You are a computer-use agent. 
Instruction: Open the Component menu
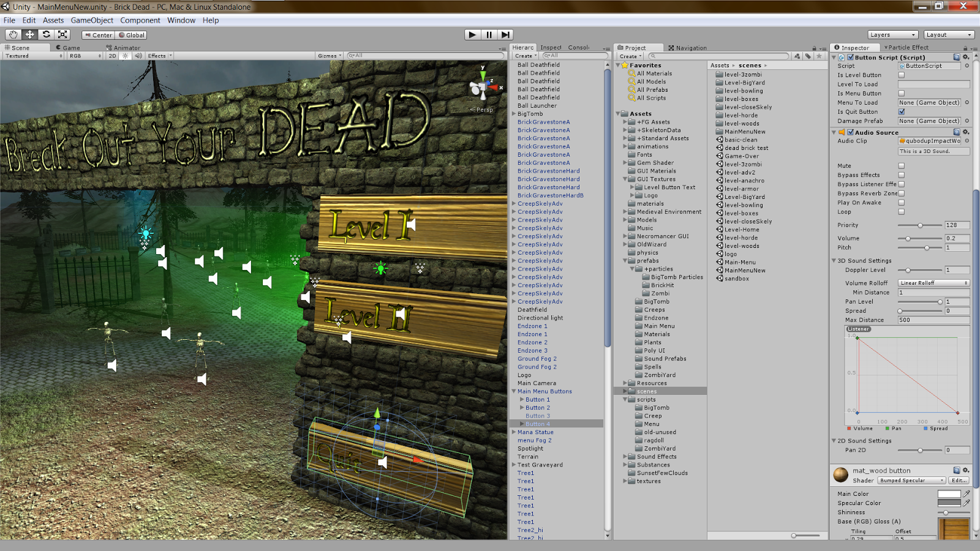coord(140,20)
